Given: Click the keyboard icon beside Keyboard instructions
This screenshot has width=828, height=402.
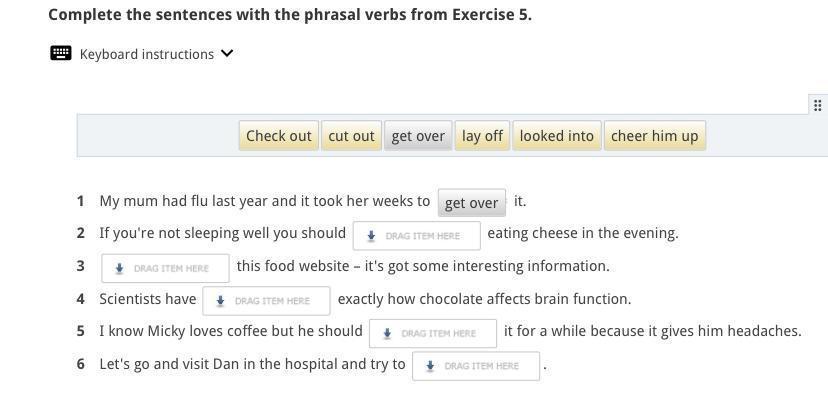Looking at the screenshot, I should coord(60,53).
